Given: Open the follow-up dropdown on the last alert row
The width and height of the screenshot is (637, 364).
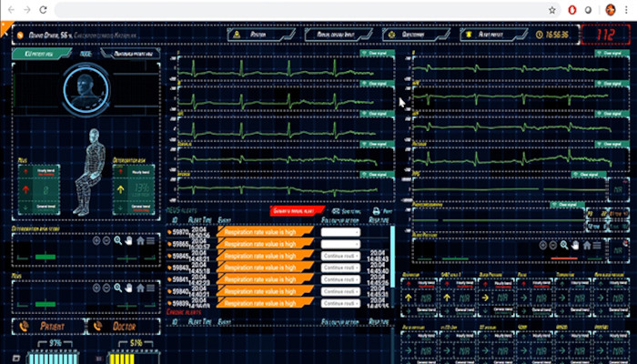Looking at the screenshot, I should point(339,303).
